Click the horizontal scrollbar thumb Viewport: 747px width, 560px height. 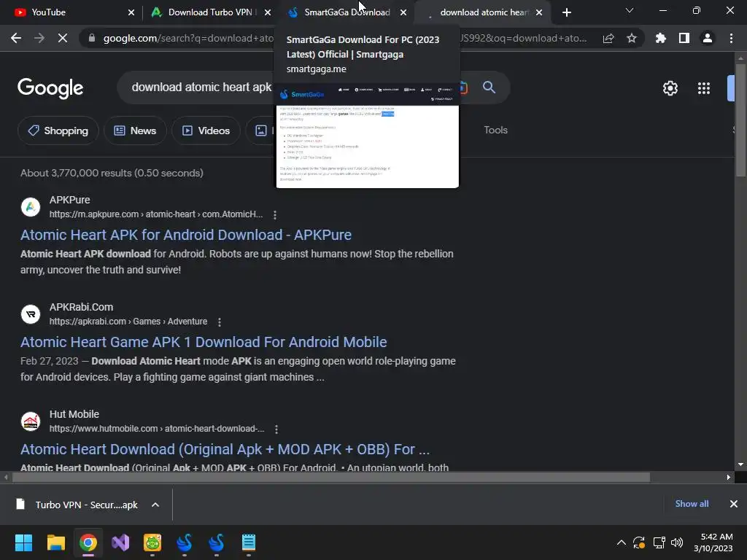coord(330,477)
